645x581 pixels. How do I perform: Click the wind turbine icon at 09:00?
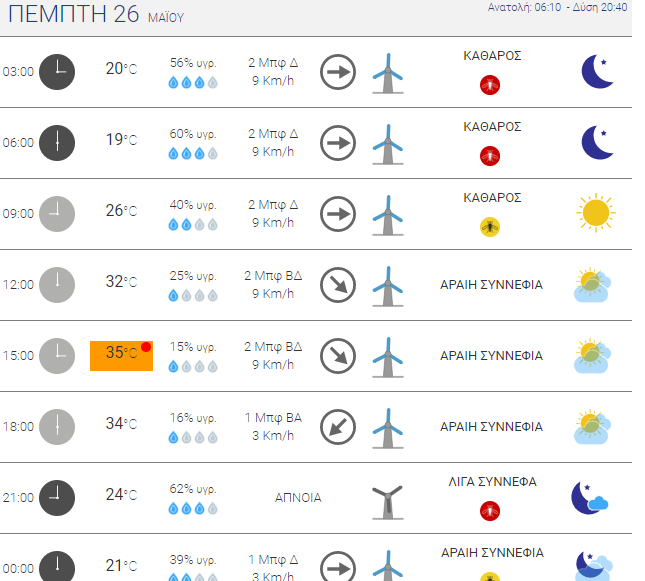click(387, 214)
